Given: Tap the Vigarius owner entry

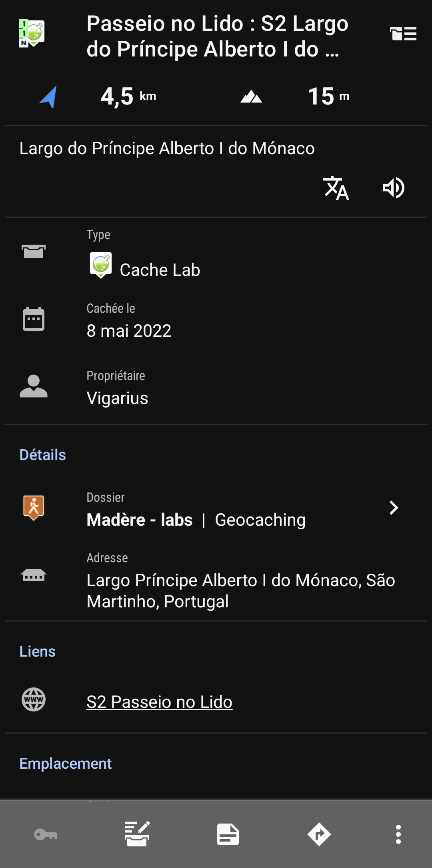Looking at the screenshot, I should click(x=117, y=398).
